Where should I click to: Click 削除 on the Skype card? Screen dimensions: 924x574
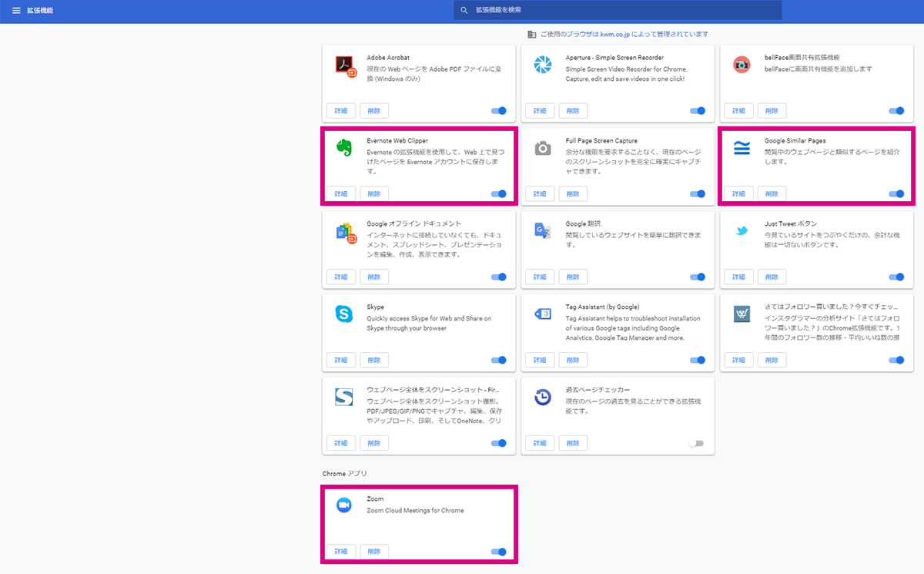374,360
